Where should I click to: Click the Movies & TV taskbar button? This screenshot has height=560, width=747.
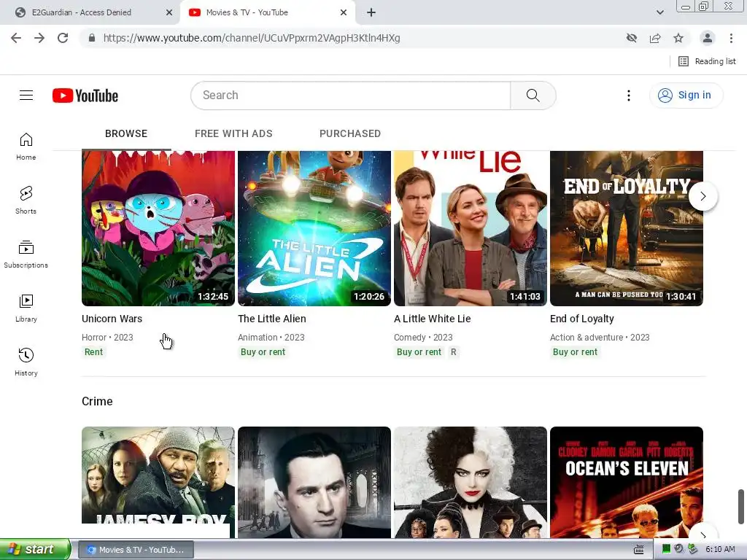(x=136, y=550)
